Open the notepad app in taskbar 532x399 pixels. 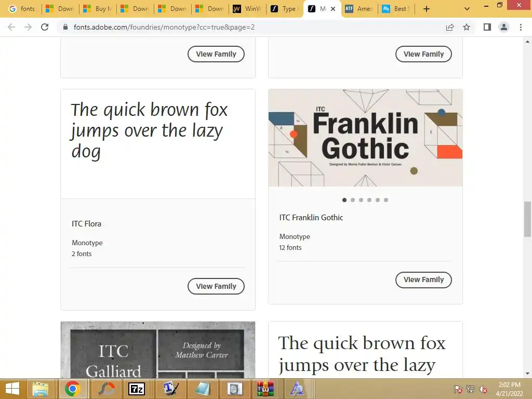pos(203,389)
